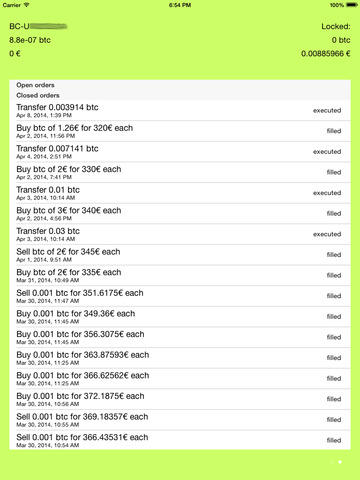Screen dimensions: 360x480
Task: Select Buy 0.001 btc for 349.36€ order
Action: 180,317
